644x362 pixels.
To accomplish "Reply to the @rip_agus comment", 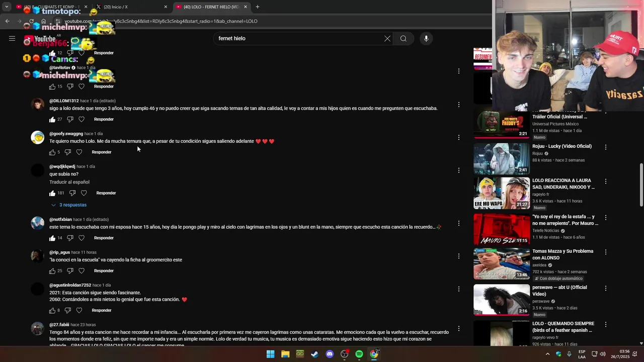I will (104, 270).
